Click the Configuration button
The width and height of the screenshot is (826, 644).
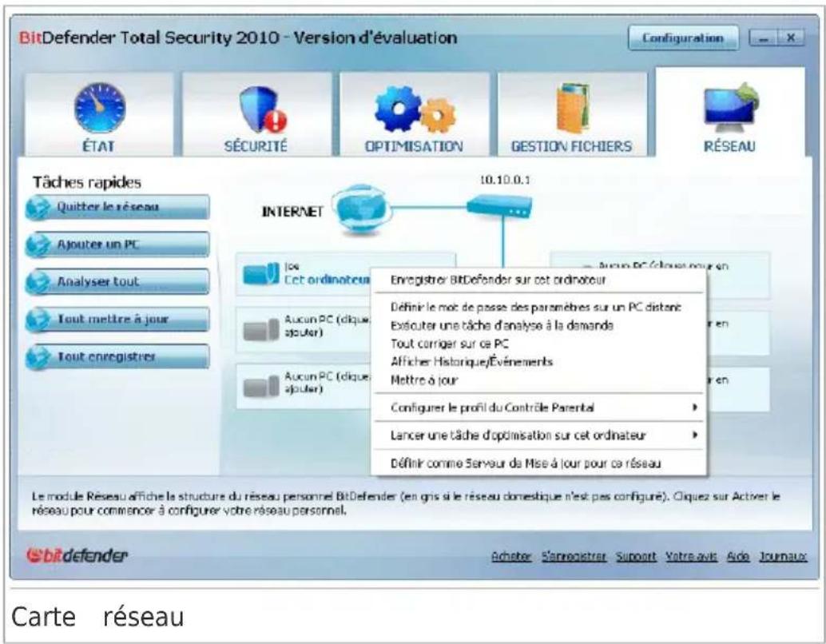click(x=683, y=38)
